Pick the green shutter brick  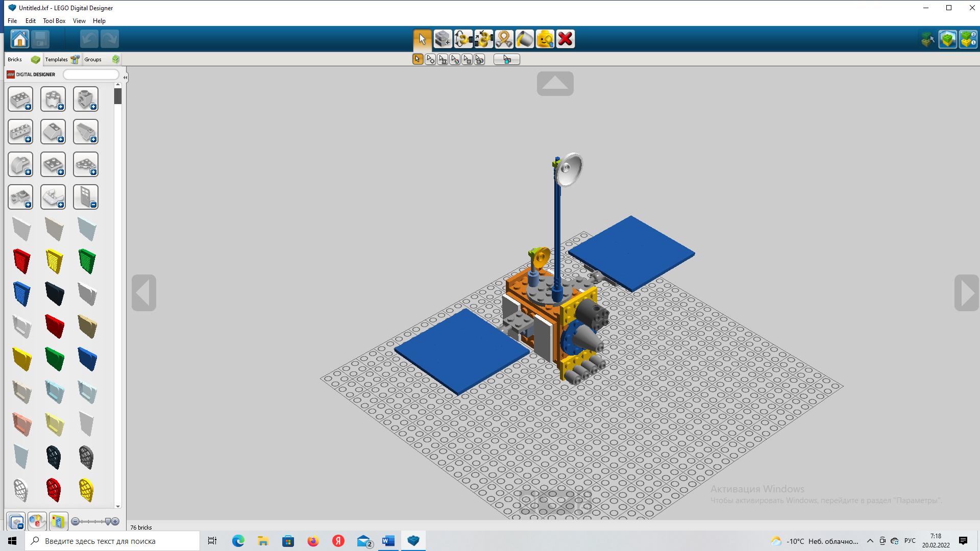click(x=87, y=261)
